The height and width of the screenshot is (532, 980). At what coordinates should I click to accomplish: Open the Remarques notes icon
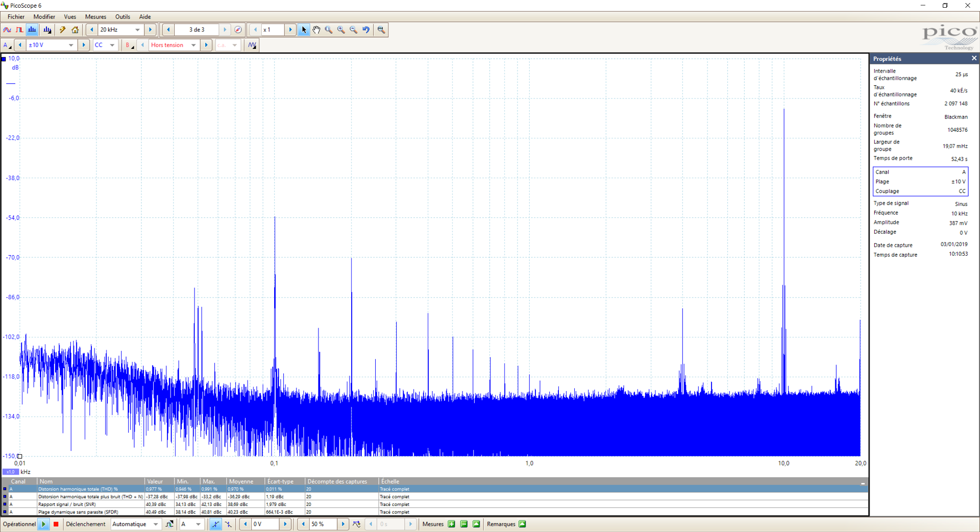[x=522, y=524]
